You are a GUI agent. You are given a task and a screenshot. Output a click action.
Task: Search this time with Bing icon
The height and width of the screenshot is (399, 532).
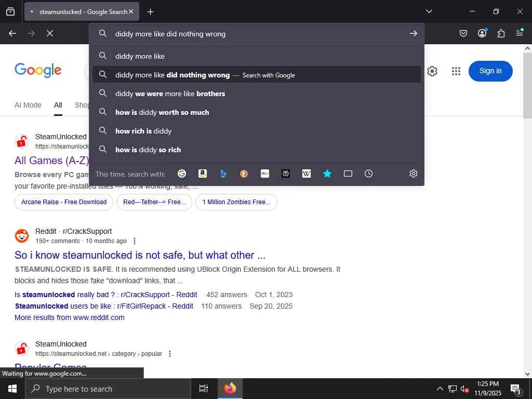click(223, 174)
